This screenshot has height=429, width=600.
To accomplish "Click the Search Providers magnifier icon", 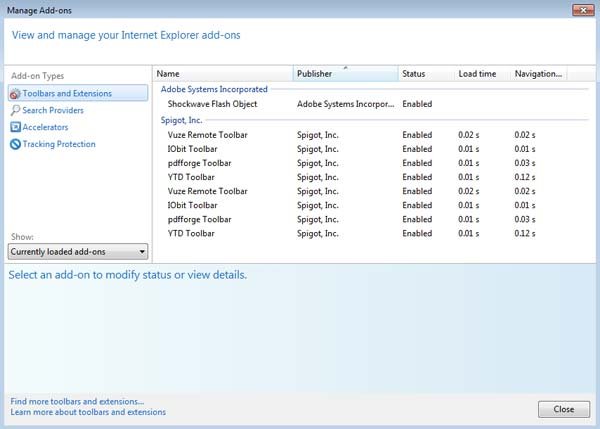I will coord(15,110).
